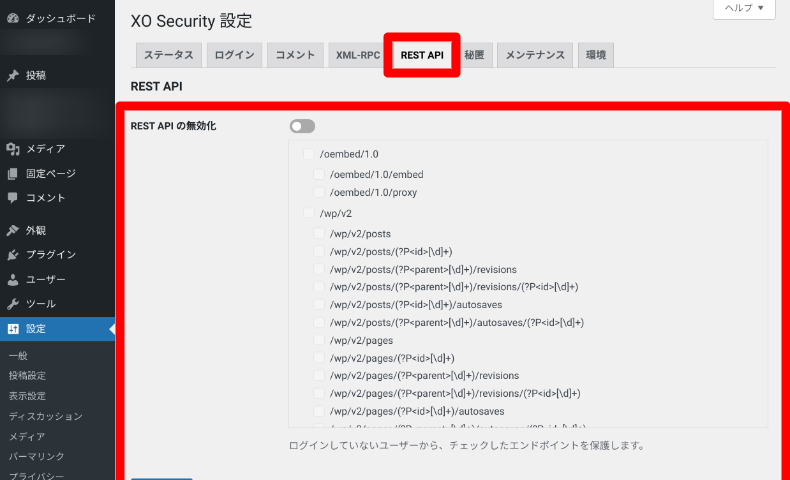Click the wrench icon beside ツール

[x=13, y=304]
